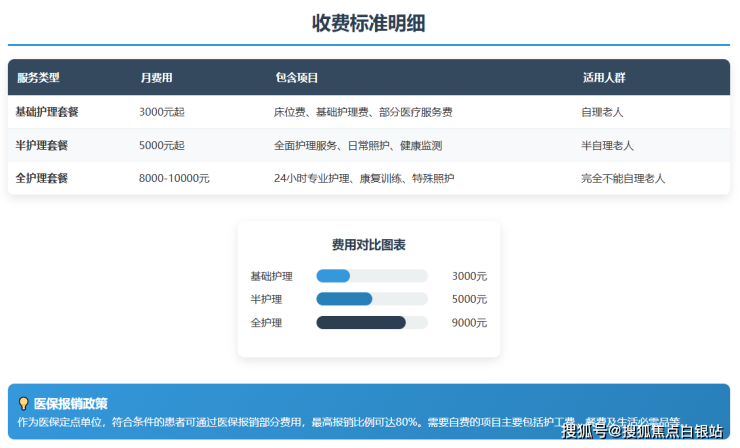Image resolution: width=740 pixels, height=448 pixels.
Task: Click the 9000元 value in the chart
Action: 469,323
